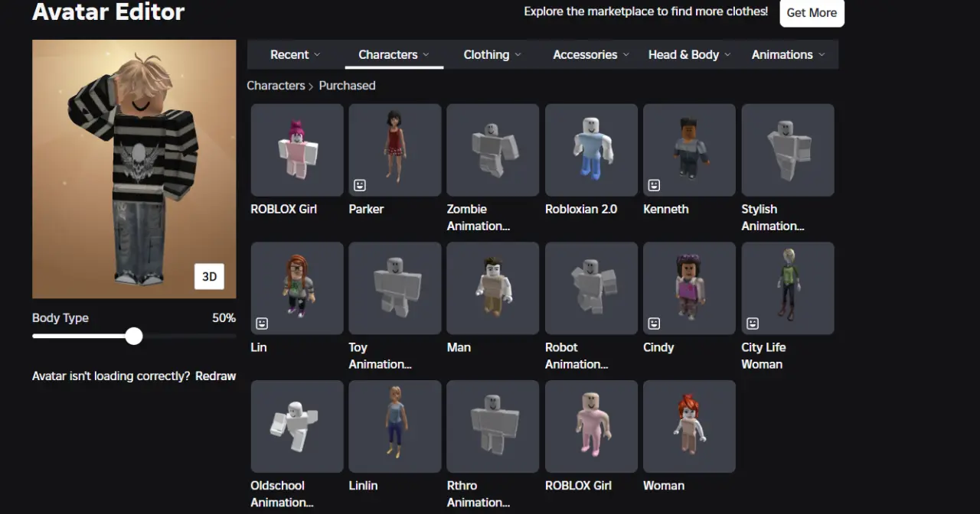Choose the Rthro Animation bundle thumbnail
The height and width of the screenshot is (514, 980).
coord(493,427)
